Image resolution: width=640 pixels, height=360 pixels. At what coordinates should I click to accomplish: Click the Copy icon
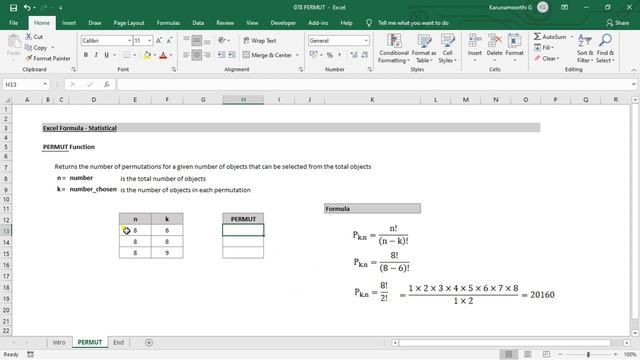(x=29, y=48)
